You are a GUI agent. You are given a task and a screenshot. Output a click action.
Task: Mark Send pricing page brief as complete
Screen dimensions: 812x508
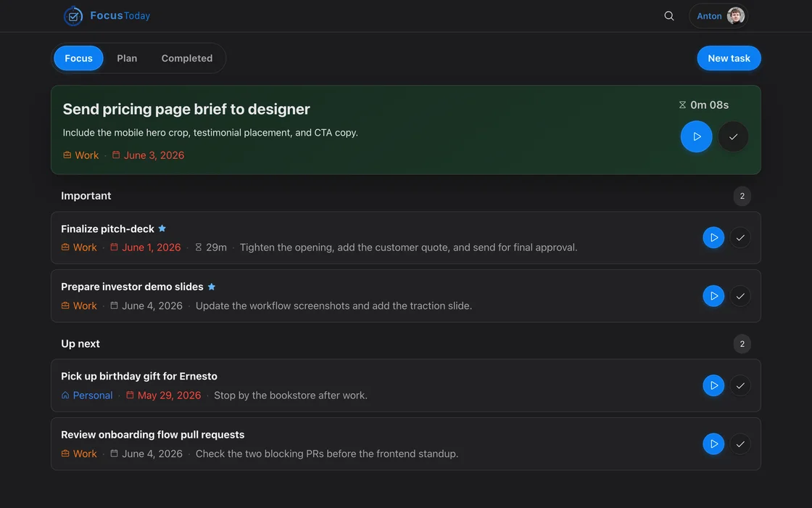coord(733,136)
